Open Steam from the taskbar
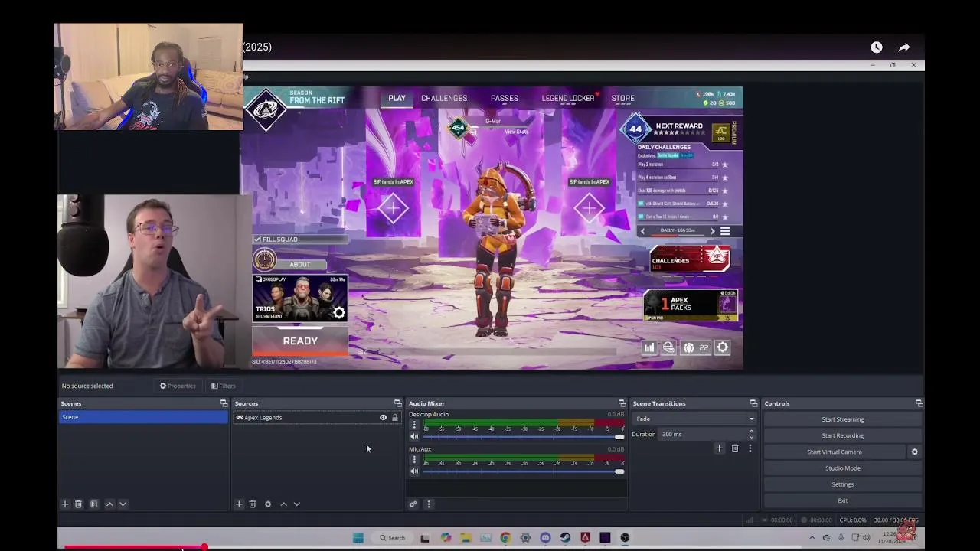The image size is (980, 551). tap(565, 538)
